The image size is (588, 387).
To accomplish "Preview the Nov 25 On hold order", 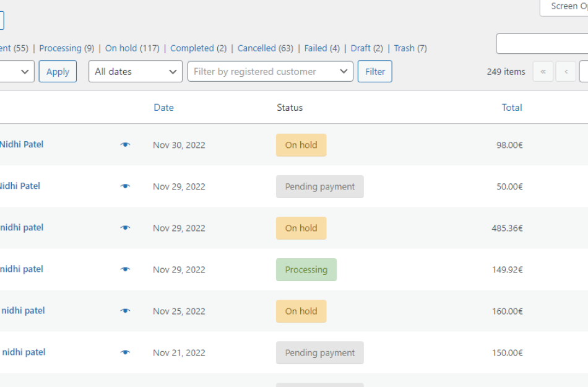I will tap(126, 311).
